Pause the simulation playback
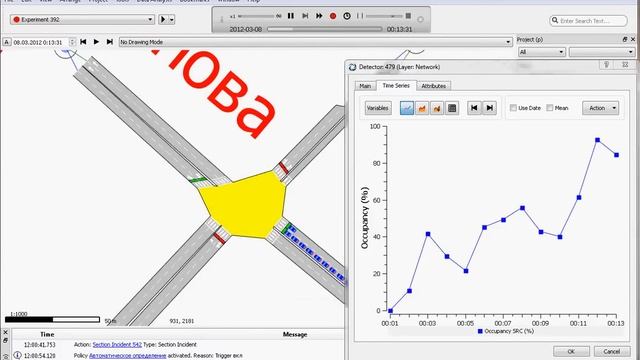The height and width of the screenshot is (360, 640). (291, 16)
